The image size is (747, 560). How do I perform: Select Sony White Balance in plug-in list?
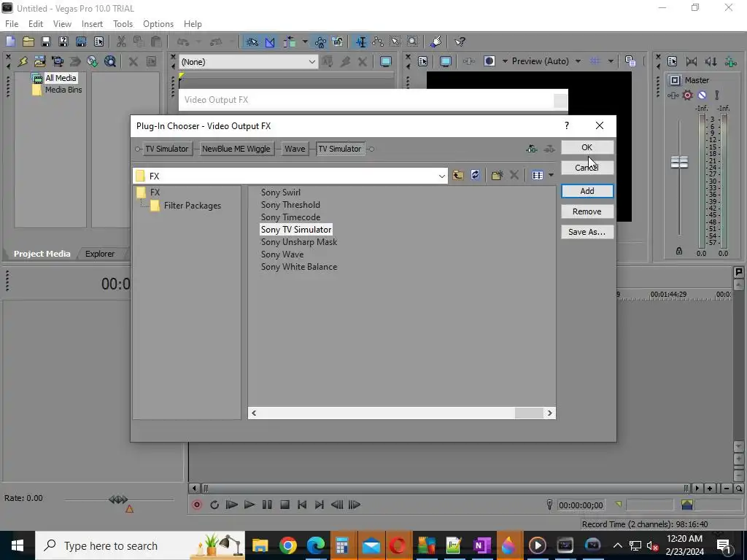[298, 267]
